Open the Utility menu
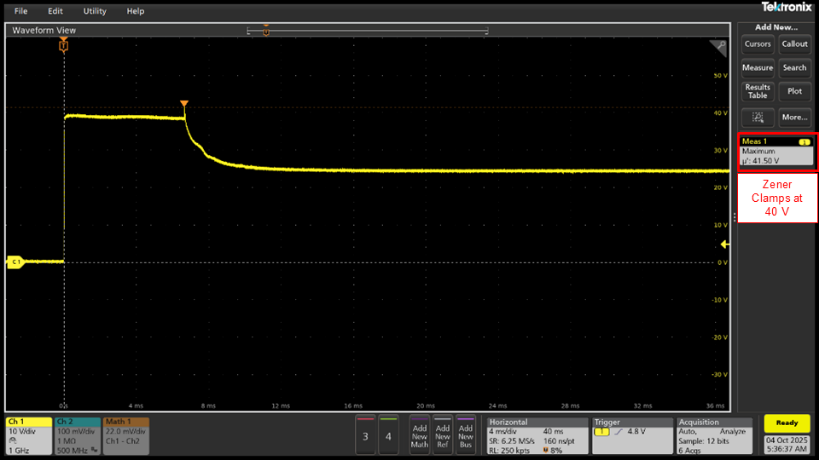Image resolution: width=819 pixels, height=460 pixels. 95,11
